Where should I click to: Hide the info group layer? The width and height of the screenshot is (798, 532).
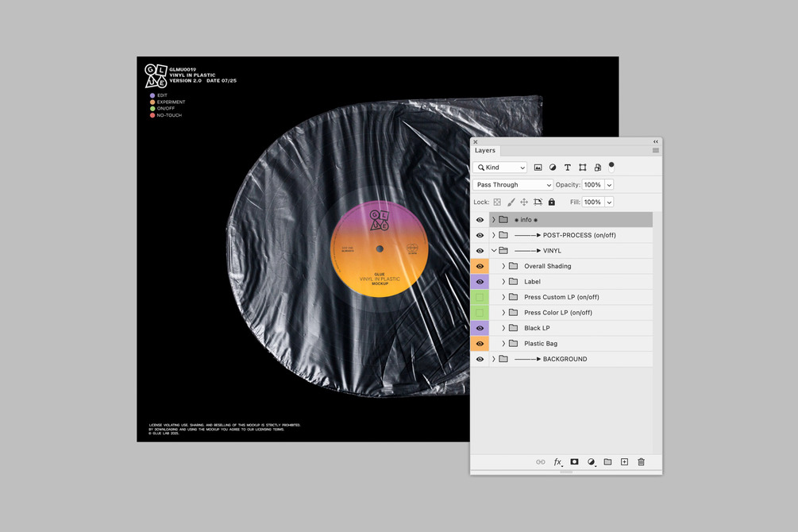(x=480, y=220)
